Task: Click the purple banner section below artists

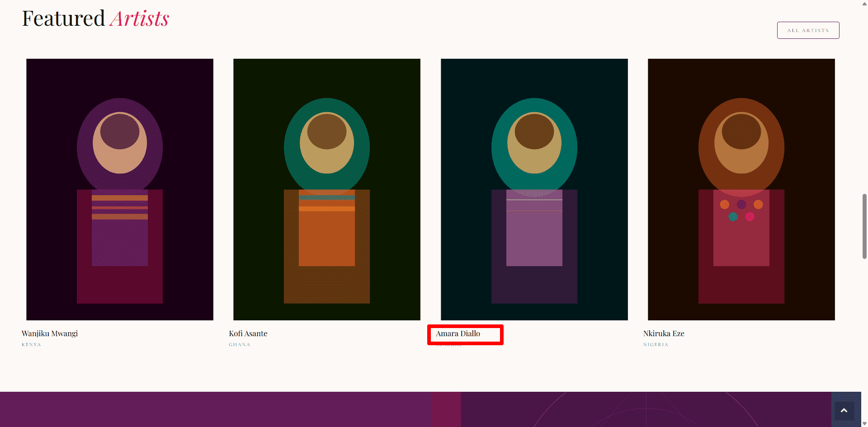Action: 215,409
